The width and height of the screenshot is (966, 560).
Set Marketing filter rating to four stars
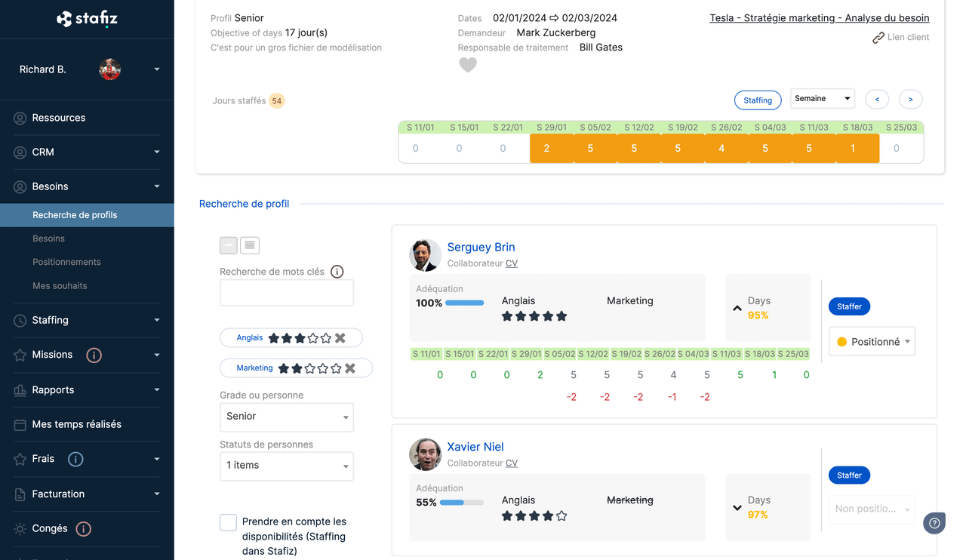(322, 368)
